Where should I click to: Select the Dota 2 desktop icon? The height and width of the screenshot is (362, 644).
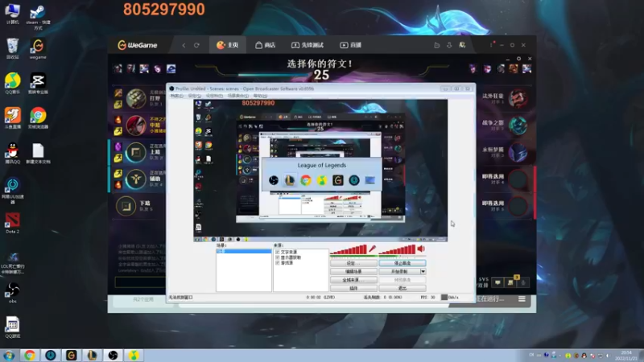(x=12, y=224)
